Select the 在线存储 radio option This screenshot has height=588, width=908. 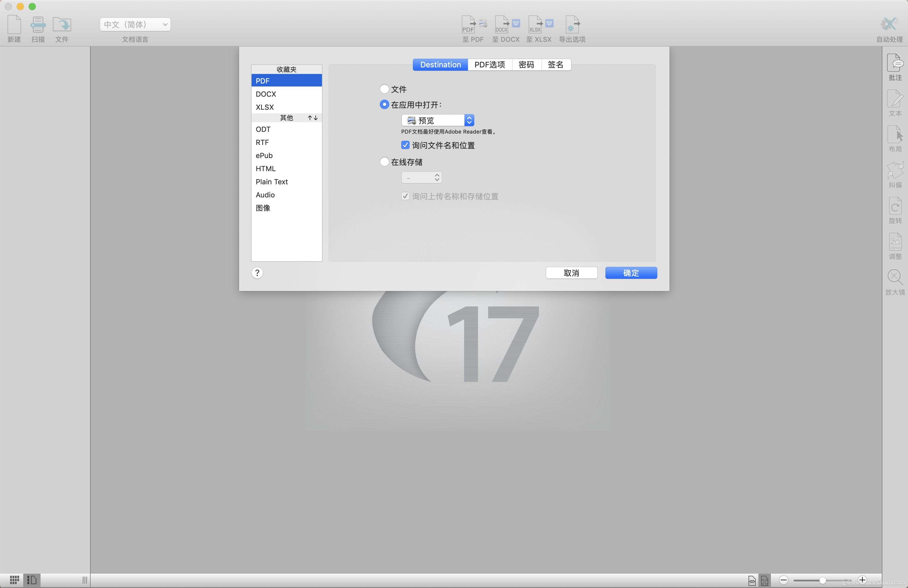384,162
